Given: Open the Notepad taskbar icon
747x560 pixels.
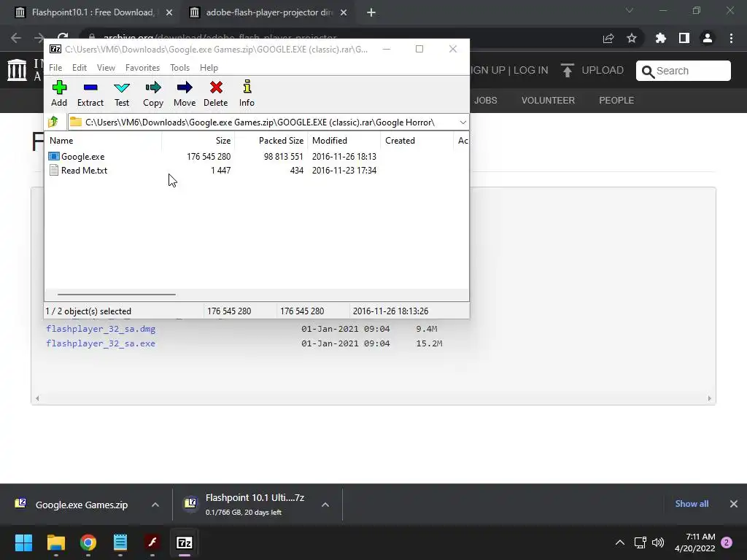Looking at the screenshot, I should click(120, 542).
